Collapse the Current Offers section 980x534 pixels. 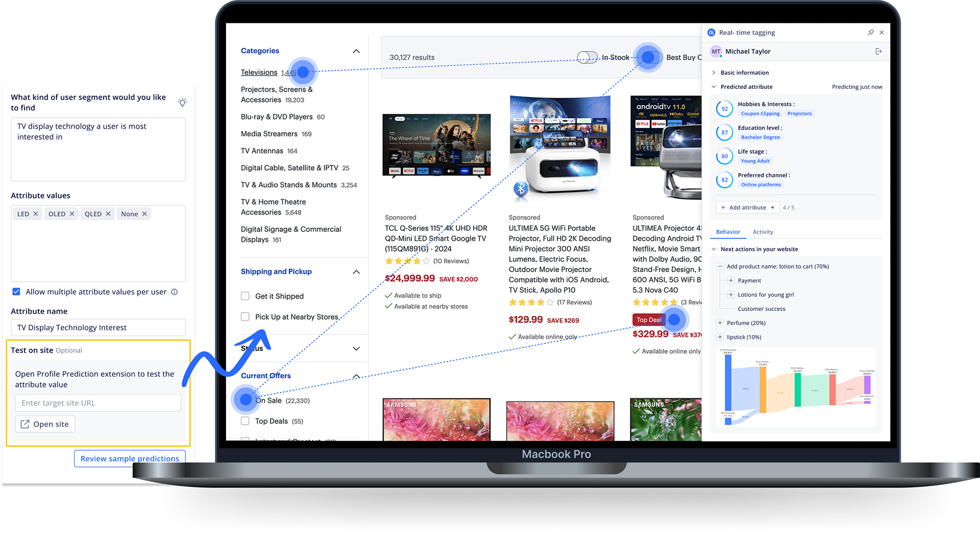pos(356,376)
